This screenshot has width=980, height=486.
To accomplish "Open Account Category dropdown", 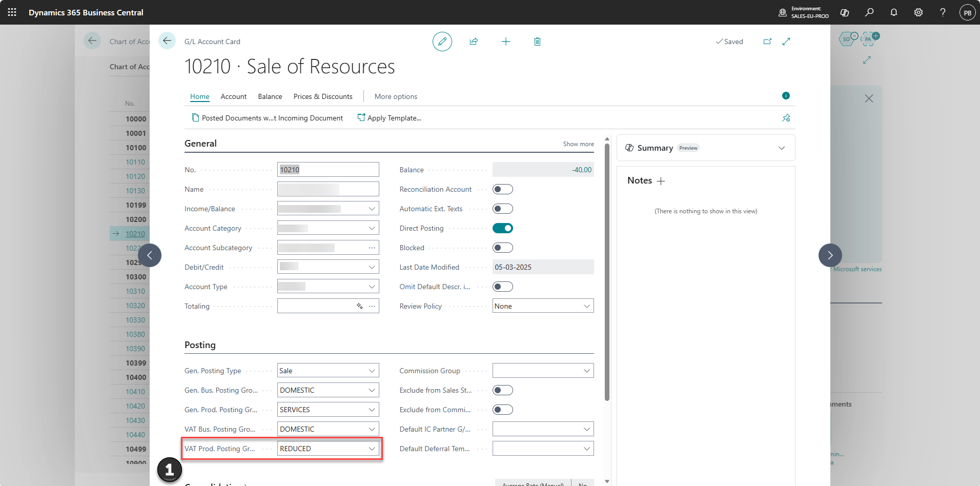I will 372,228.
